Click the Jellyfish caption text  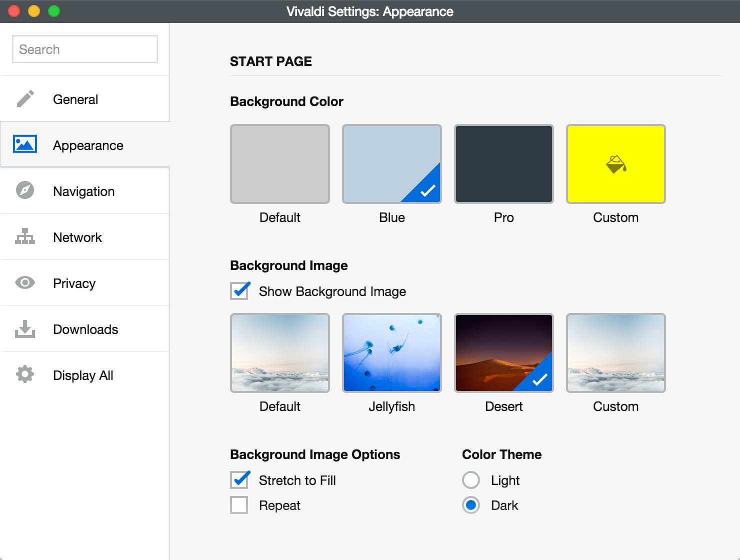(392, 406)
